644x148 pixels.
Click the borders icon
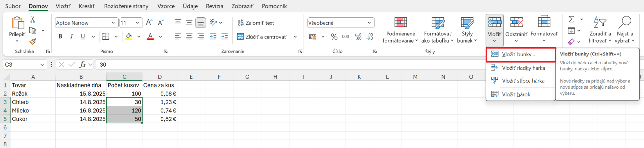(106, 36)
